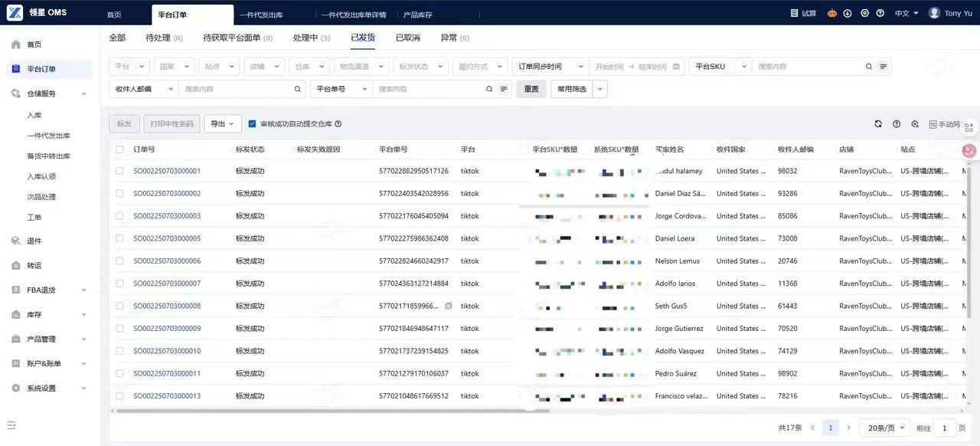Click the 重置 reset button

(x=531, y=89)
